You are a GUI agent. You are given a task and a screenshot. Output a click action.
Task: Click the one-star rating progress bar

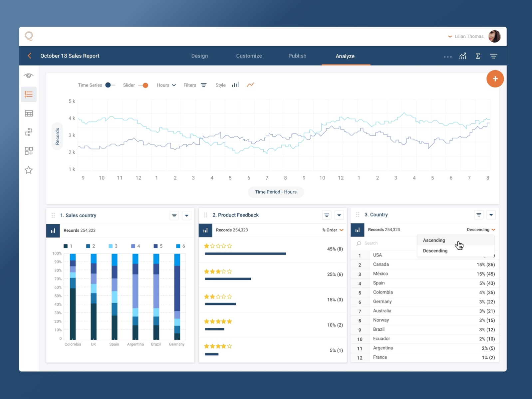click(245, 254)
